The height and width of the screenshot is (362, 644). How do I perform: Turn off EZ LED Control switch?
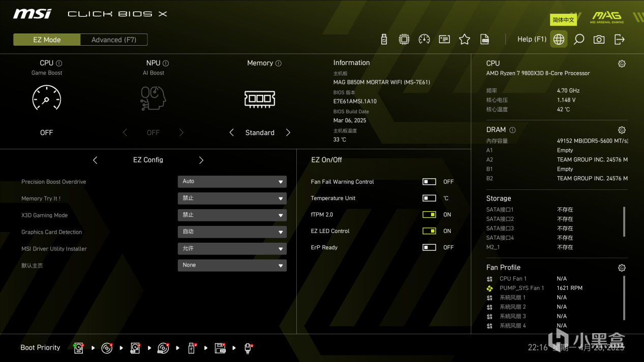(x=429, y=231)
